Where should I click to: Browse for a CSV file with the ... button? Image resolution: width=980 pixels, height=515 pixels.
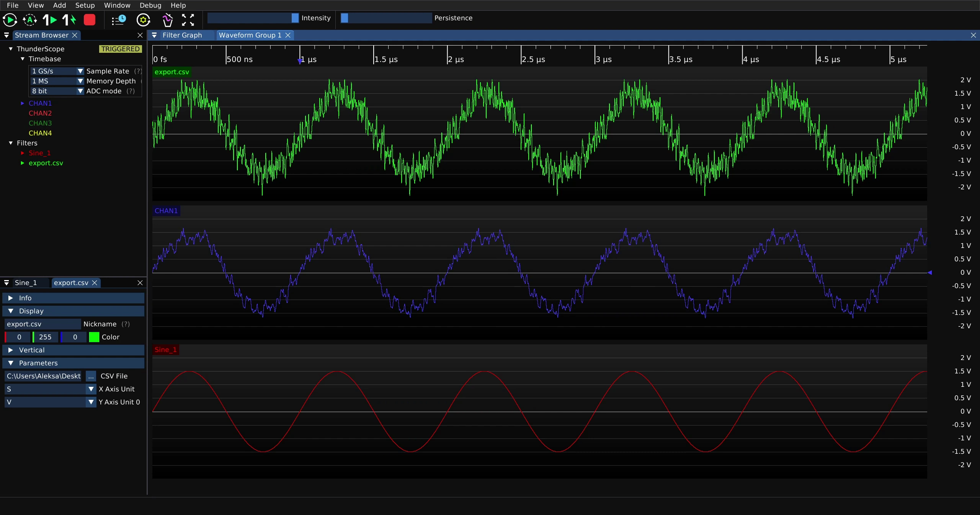(91, 376)
